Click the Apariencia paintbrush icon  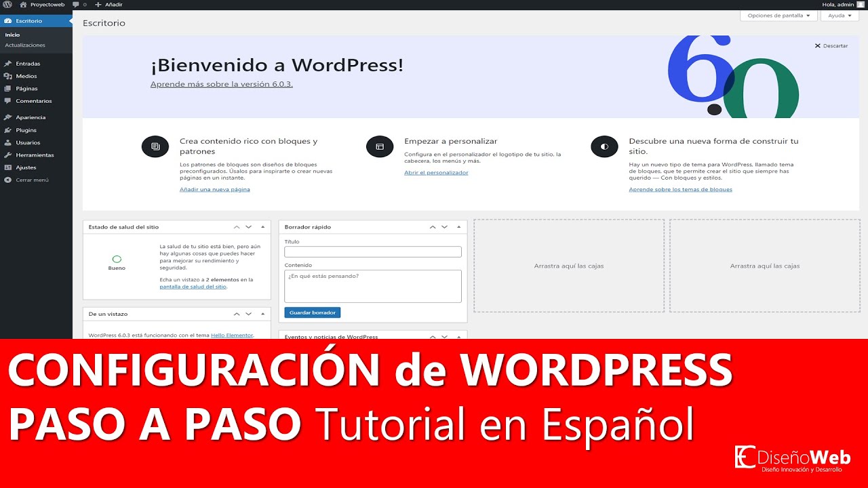tap(7, 117)
